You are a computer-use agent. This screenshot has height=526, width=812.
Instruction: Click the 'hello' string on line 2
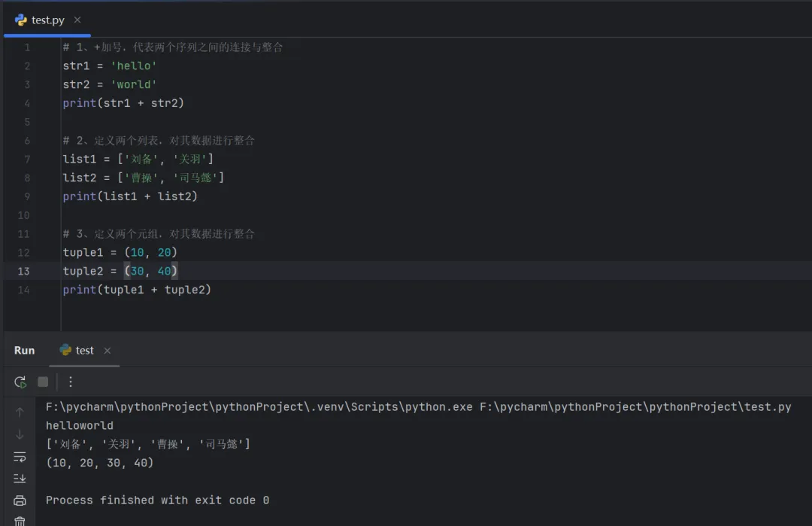(133, 66)
